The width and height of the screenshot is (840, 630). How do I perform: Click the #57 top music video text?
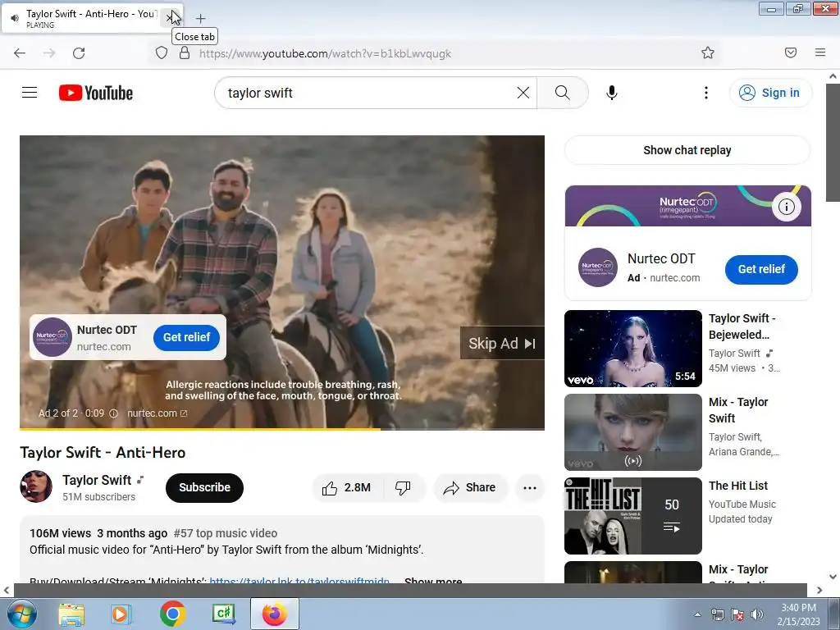(x=226, y=533)
